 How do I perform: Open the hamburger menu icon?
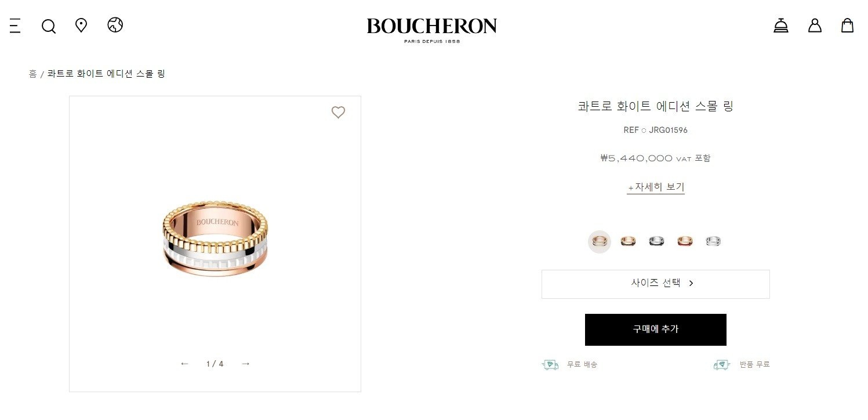point(15,26)
